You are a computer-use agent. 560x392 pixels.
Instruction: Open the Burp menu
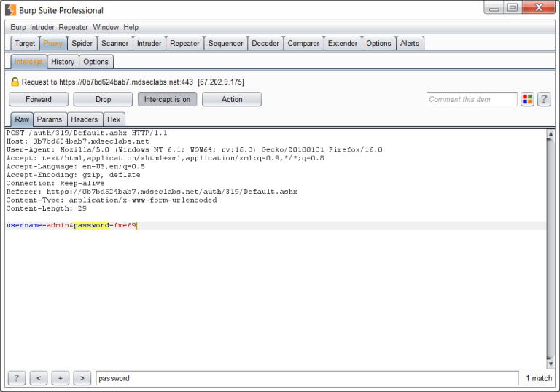pyautogui.click(x=18, y=27)
